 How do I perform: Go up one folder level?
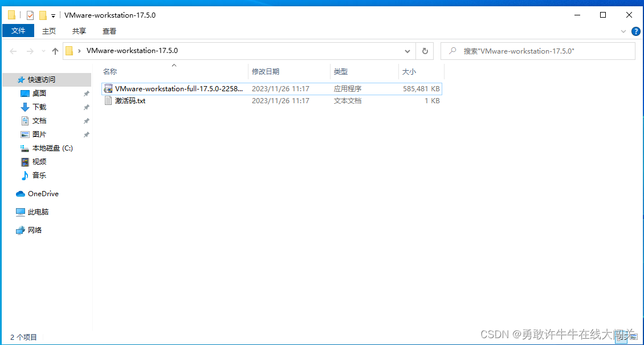click(55, 51)
